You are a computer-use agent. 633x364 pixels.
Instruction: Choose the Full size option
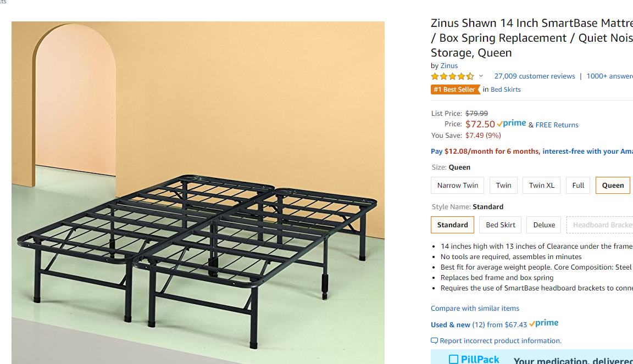[578, 186]
